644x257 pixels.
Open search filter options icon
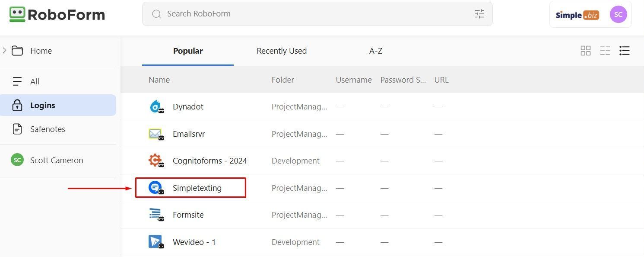pyautogui.click(x=479, y=14)
